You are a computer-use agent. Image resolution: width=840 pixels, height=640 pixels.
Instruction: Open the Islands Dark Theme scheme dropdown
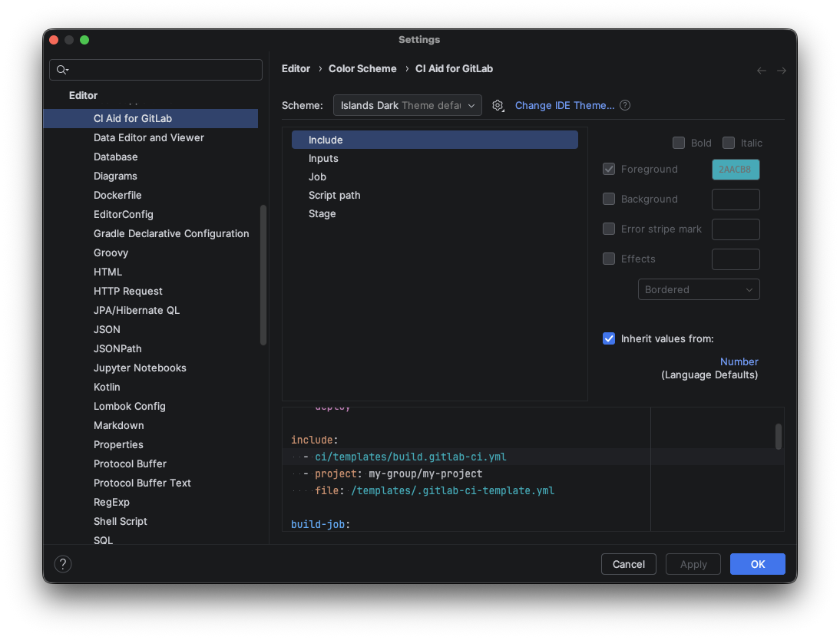pyautogui.click(x=407, y=105)
